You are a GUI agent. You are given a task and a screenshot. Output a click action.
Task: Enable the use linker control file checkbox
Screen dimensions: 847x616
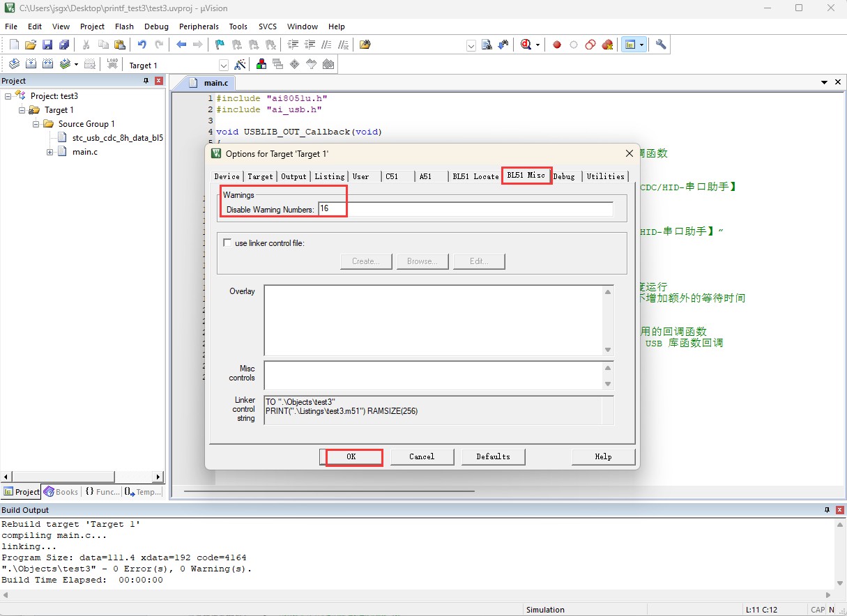click(x=227, y=243)
